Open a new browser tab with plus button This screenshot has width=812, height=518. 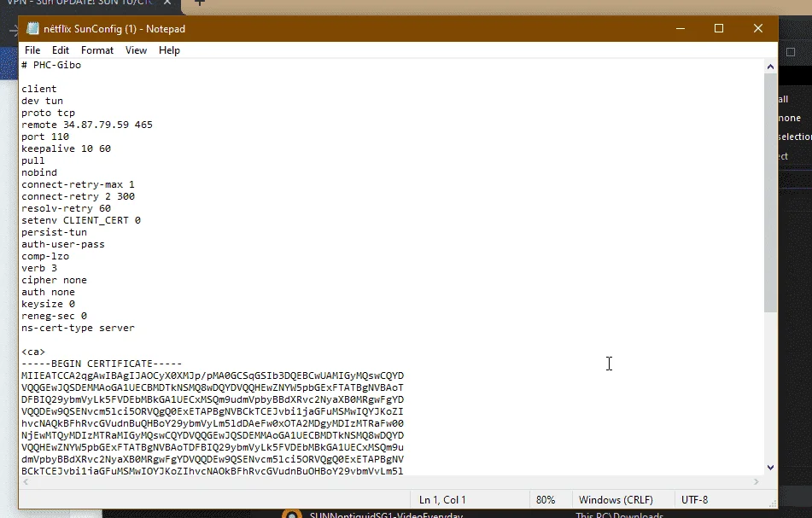click(200, 3)
